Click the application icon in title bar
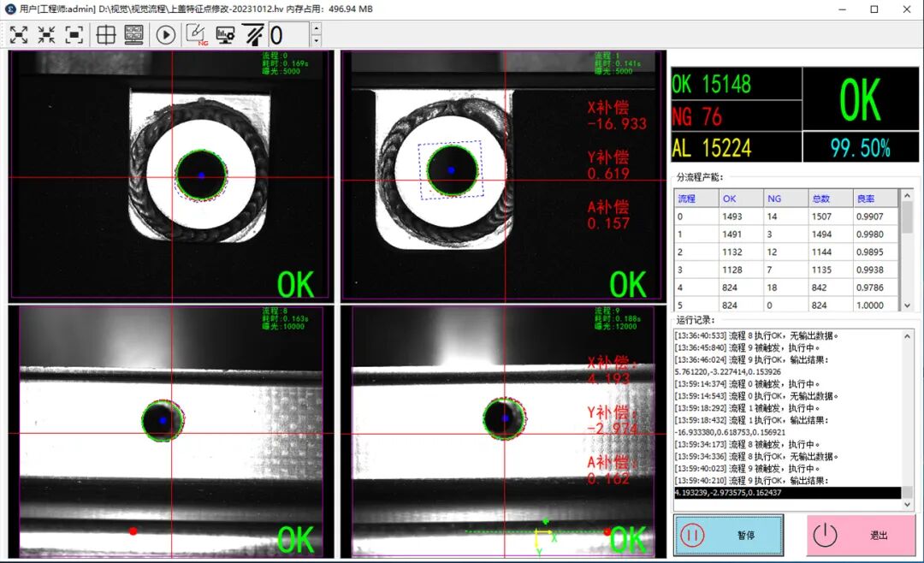 pyautogui.click(x=10, y=9)
